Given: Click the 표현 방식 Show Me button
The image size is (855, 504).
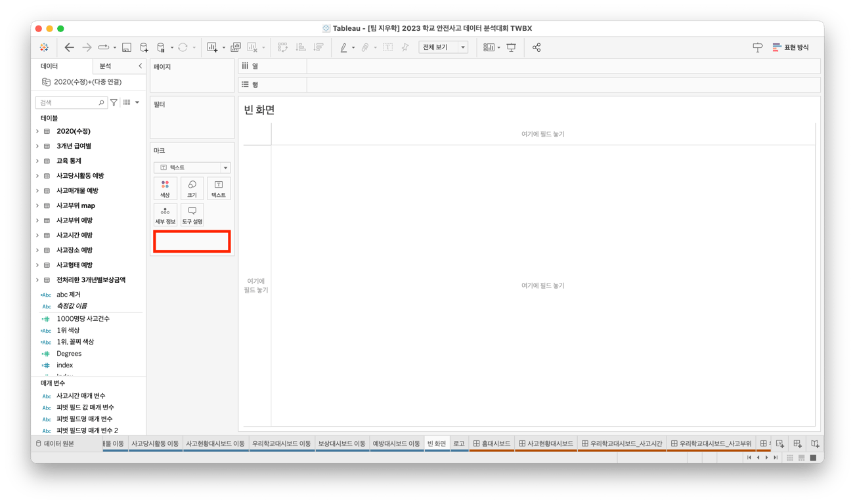Looking at the screenshot, I should [x=791, y=47].
